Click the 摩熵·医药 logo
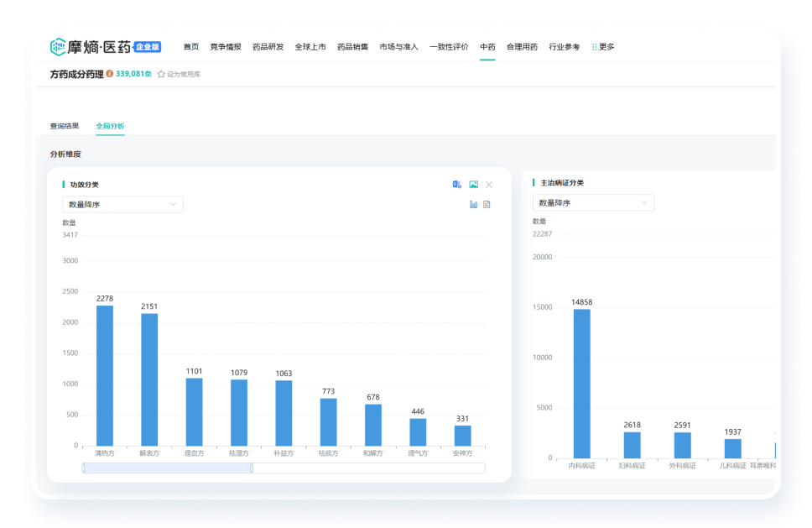The height and width of the screenshot is (528, 812). [x=91, y=47]
